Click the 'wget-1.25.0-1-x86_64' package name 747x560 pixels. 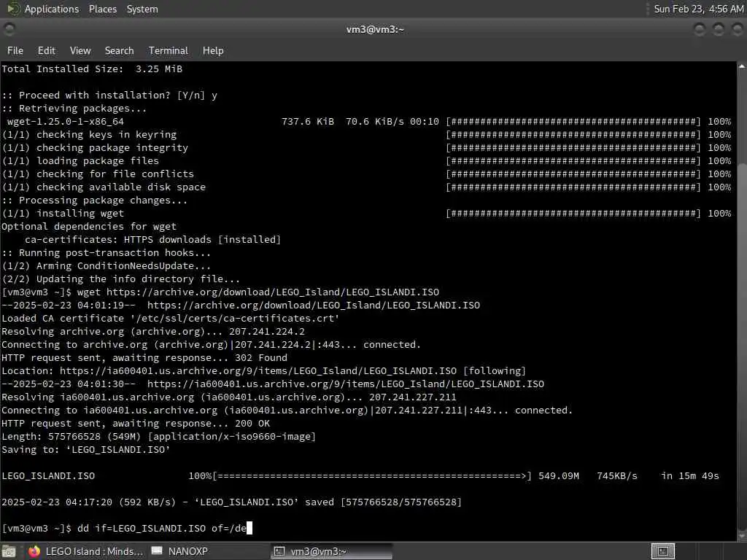(x=65, y=122)
